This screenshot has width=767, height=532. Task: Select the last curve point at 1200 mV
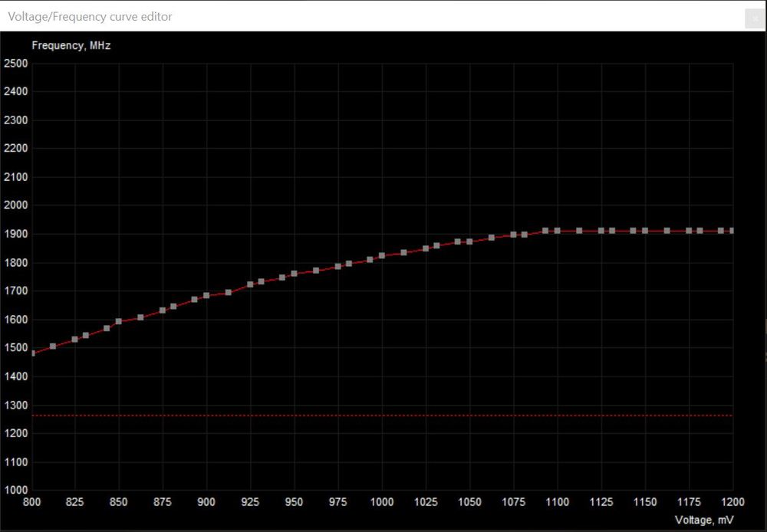tap(732, 231)
